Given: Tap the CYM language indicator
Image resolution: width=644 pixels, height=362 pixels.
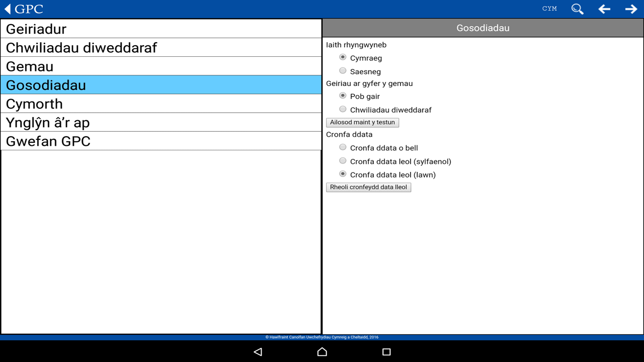Looking at the screenshot, I should coord(549,9).
